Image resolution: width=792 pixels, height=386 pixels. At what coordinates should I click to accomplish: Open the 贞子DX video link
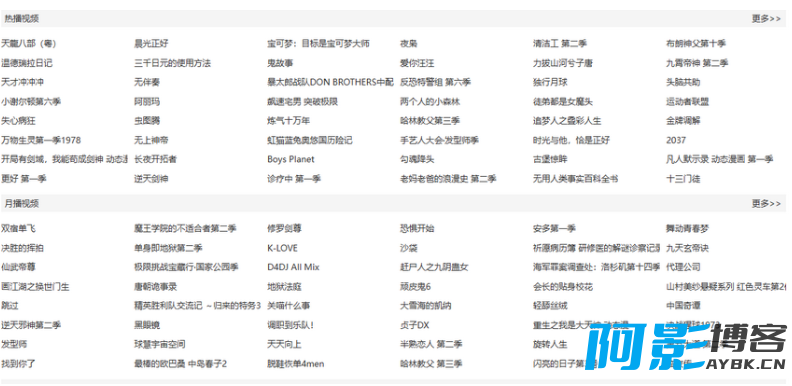pos(415,325)
